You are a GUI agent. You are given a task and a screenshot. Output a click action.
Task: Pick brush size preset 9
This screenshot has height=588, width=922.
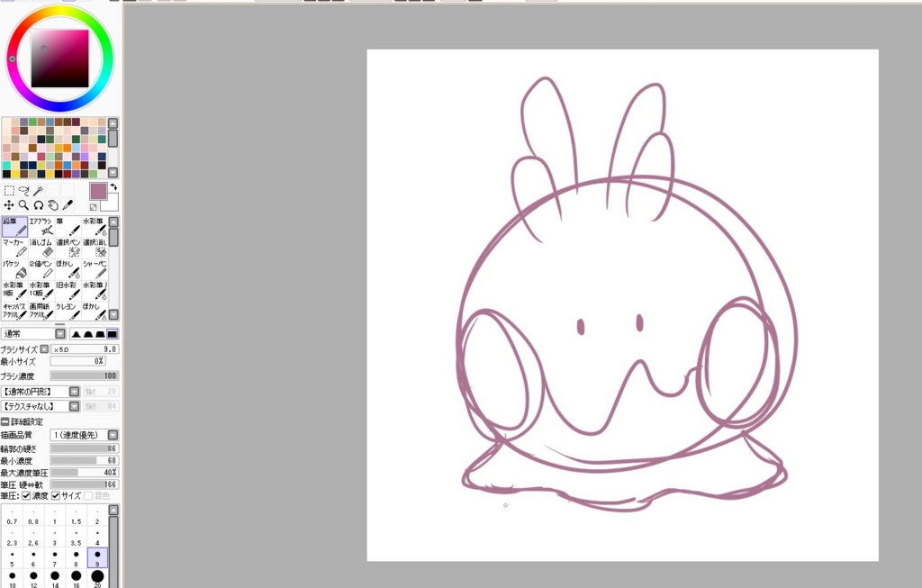(97, 558)
